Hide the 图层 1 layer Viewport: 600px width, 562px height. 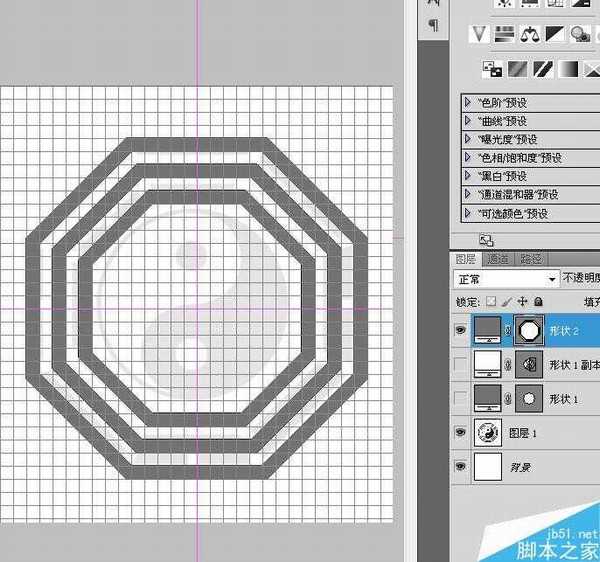click(460, 432)
